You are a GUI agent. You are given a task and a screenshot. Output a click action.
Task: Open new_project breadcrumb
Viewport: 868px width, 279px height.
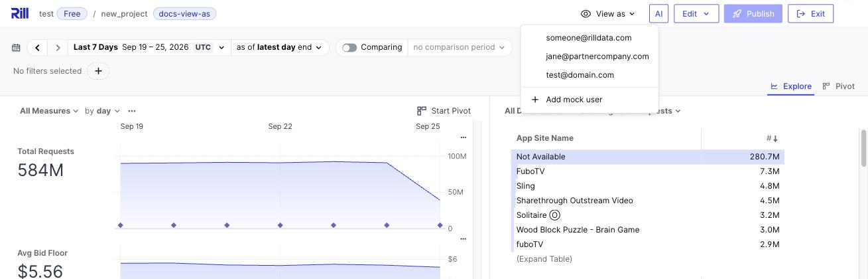(x=125, y=13)
